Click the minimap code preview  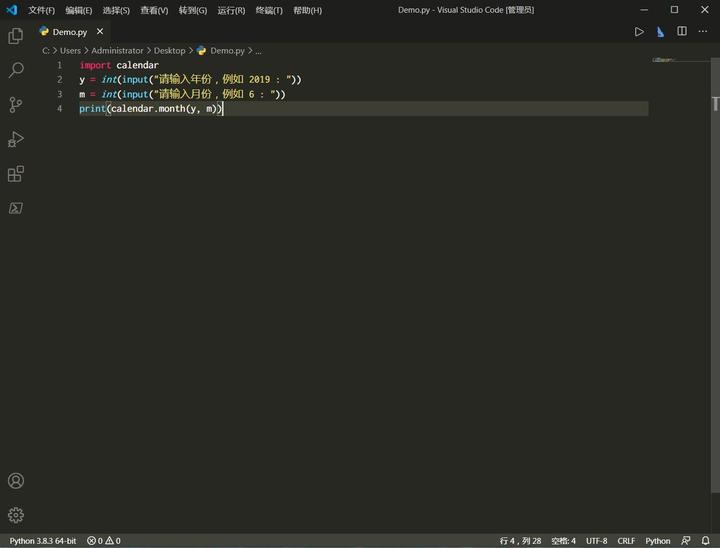(663, 60)
